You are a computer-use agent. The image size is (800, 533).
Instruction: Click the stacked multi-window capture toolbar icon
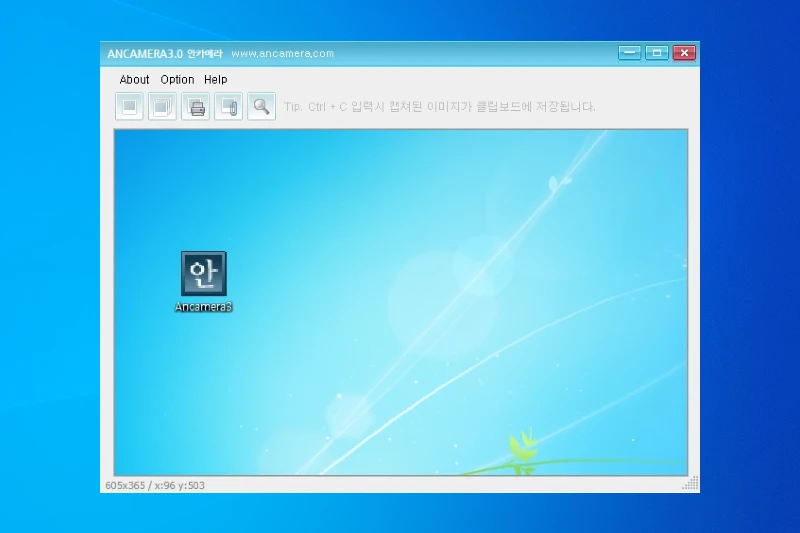162,107
